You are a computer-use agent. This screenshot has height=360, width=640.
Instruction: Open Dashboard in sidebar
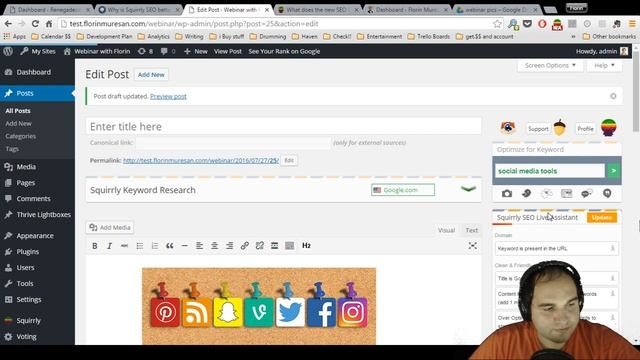pyautogui.click(x=33, y=72)
